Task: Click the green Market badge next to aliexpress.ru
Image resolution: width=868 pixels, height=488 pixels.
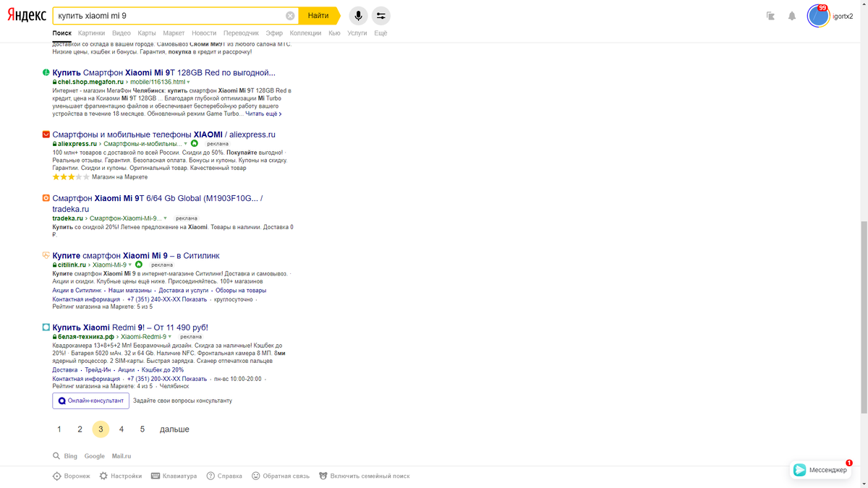Action: click(x=195, y=143)
